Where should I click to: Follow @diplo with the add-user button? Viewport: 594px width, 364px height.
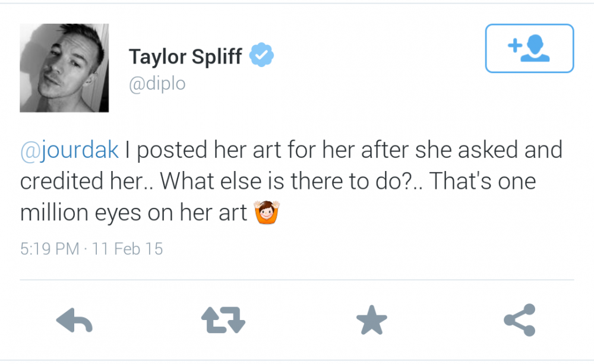click(x=529, y=49)
